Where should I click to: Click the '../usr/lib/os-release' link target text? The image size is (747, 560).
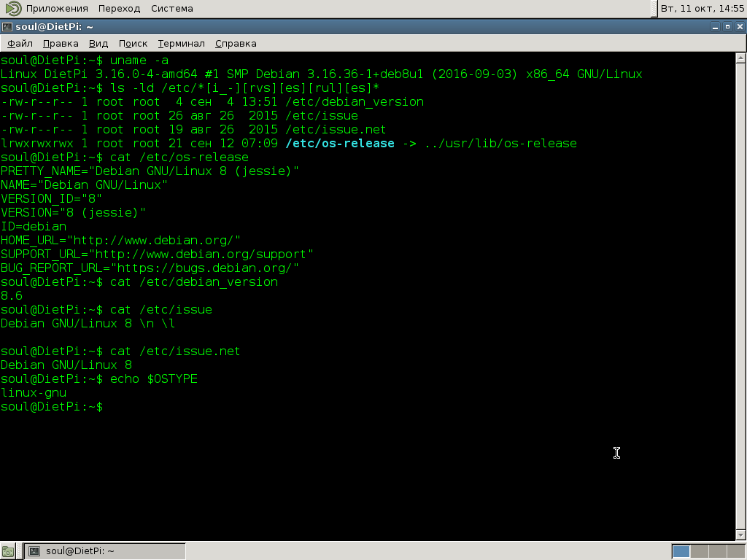tap(500, 144)
